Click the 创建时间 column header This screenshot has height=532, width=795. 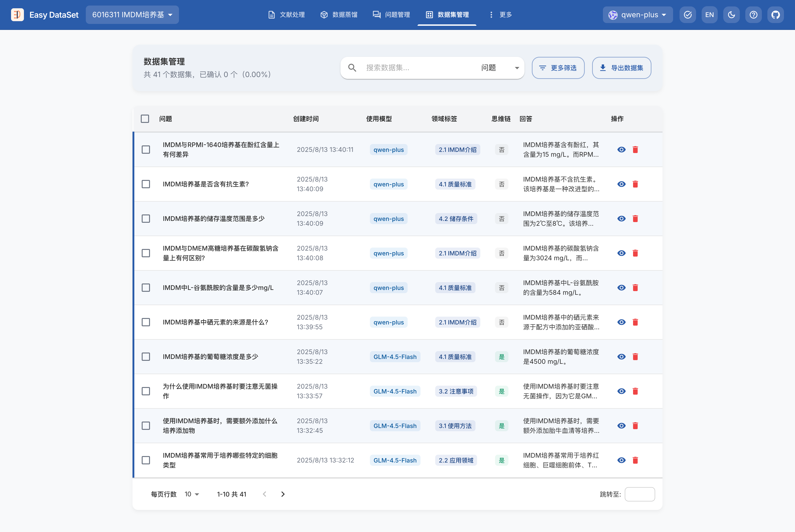pos(305,119)
